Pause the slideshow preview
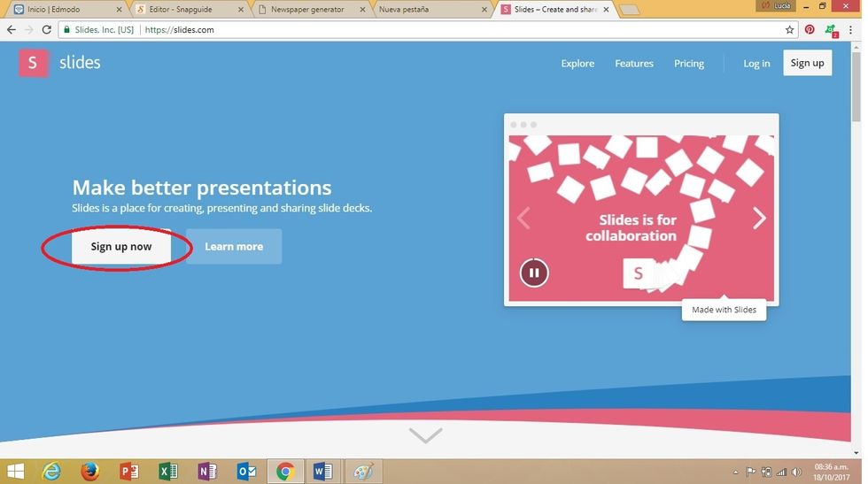The image size is (868, 484). point(534,273)
